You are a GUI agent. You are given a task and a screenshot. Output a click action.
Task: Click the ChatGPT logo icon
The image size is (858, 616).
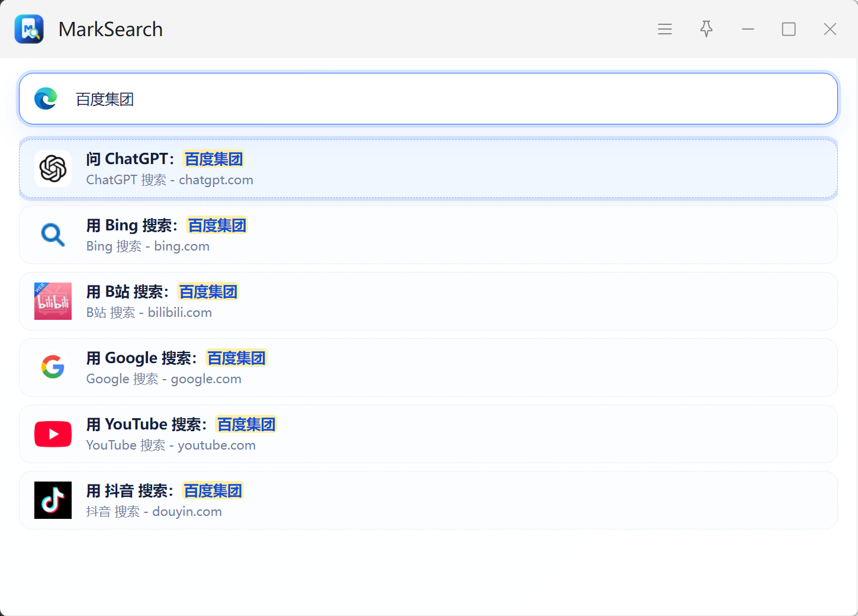pyautogui.click(x=53, y=168)
